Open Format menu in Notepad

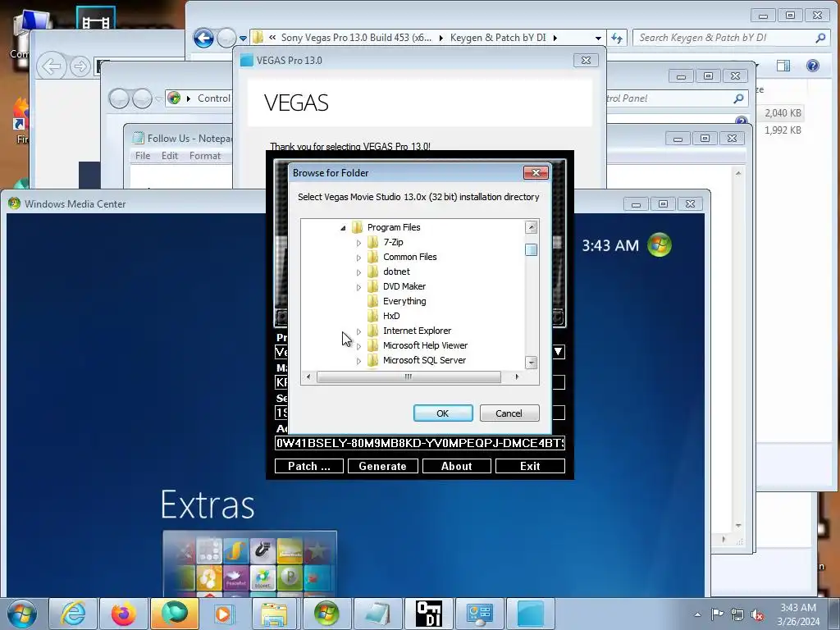204,156
